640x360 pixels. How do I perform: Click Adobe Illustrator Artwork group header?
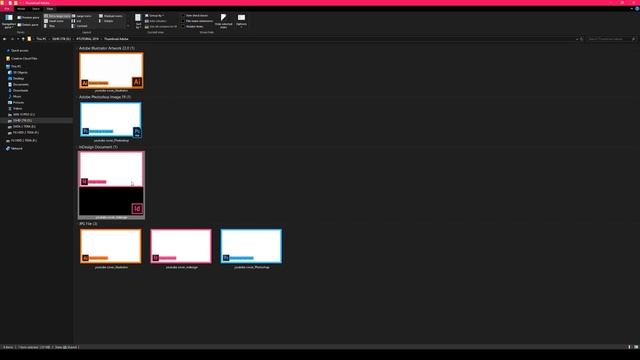point(107,48)
